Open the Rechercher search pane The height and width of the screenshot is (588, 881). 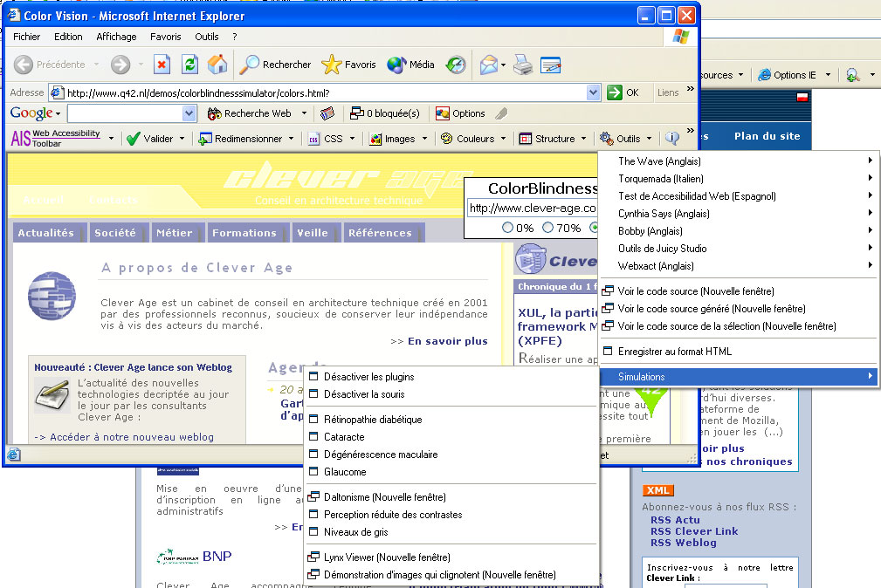(275, 65)
